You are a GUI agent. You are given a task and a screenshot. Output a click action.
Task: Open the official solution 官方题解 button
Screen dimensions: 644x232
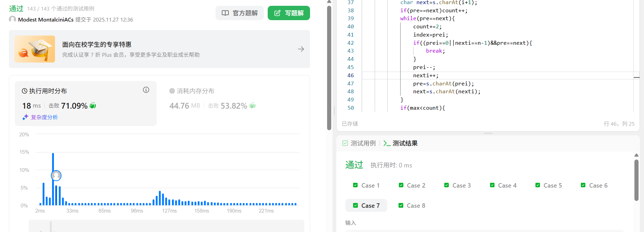[x=239, y=13]
